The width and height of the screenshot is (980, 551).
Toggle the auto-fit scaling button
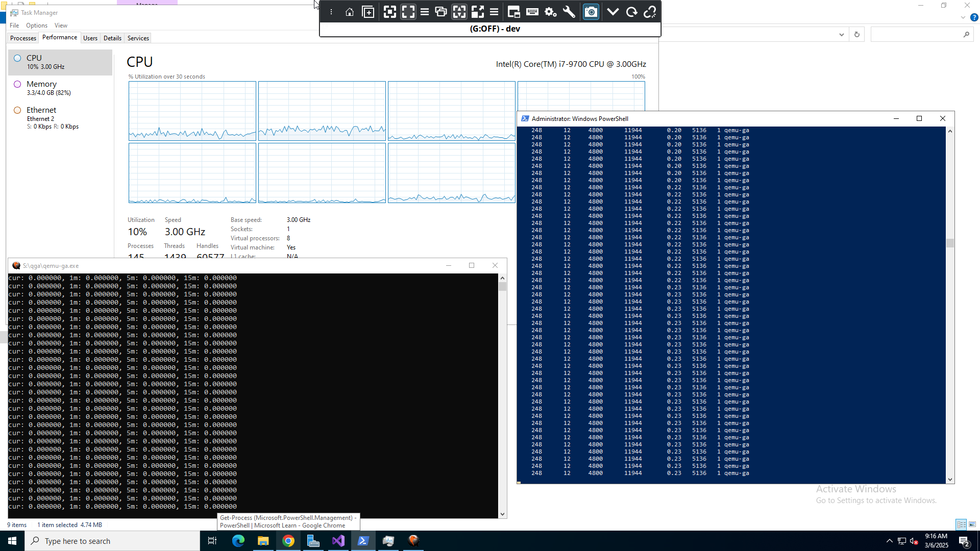(459, 12)
